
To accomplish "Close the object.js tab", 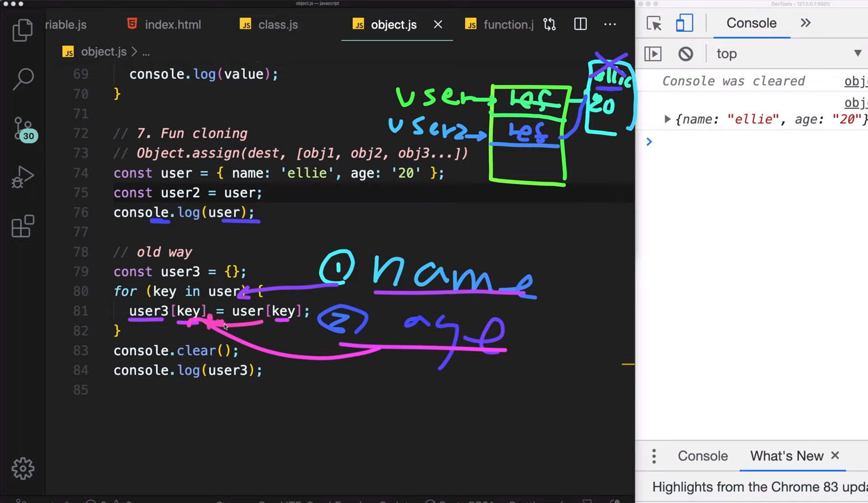I will point(438,24).
